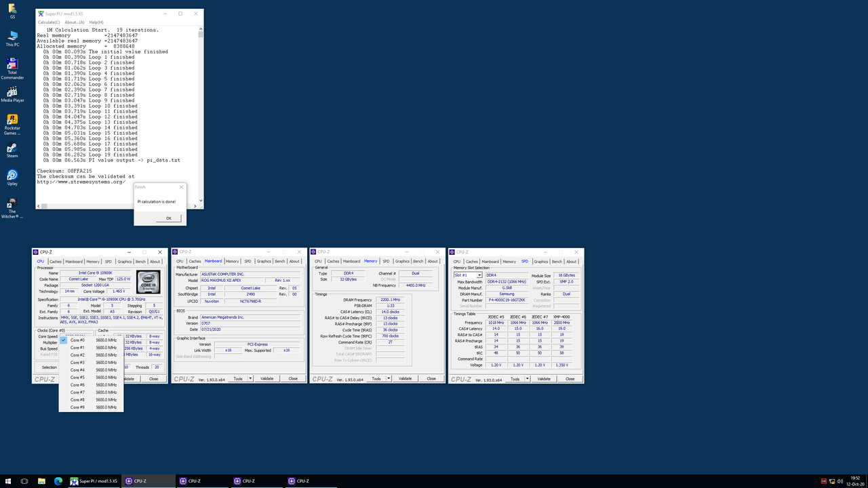
Task: Click 'Intel Core i9 10900K' name field
Action: coord(96,272)
